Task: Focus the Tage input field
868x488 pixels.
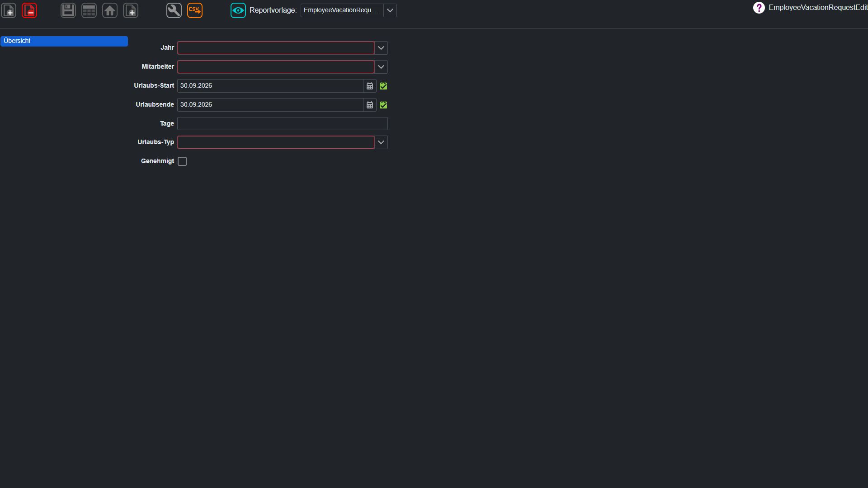Action: [283, 124]
